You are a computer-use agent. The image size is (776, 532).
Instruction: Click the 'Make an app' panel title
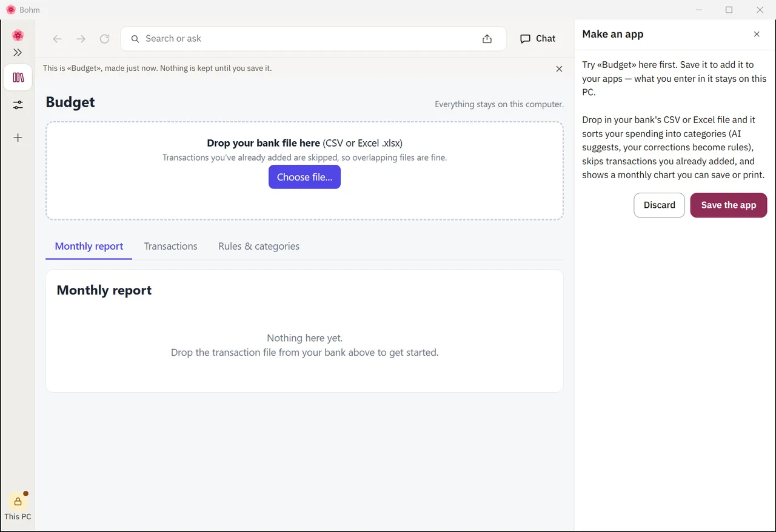pos(613,35)
